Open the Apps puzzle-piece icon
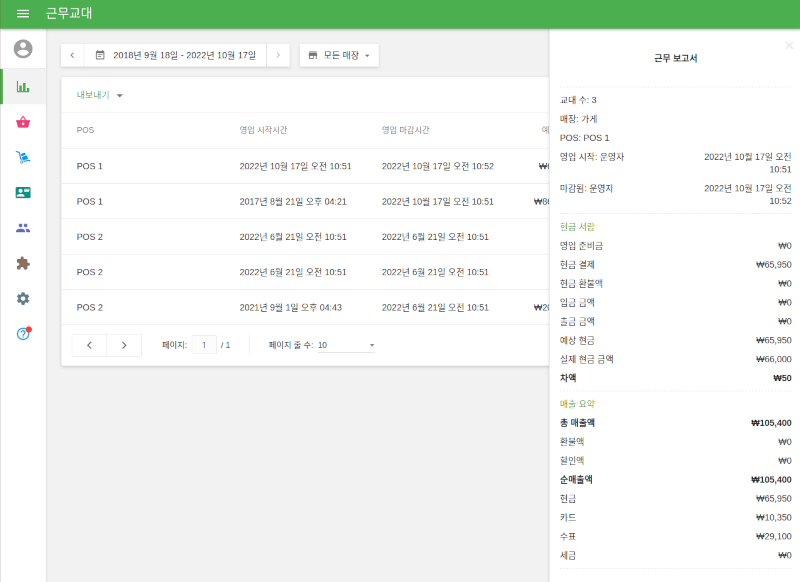Screen dimensions: 800x582 point(22,263)
